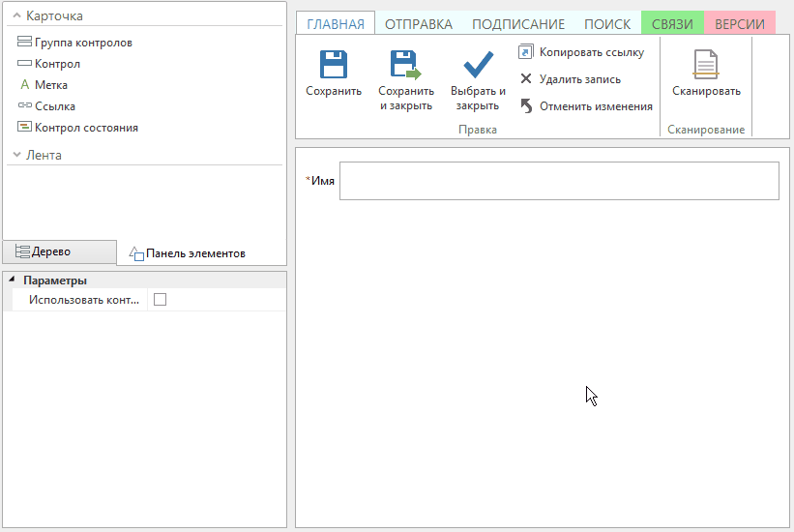Click the Имя text input field

559,181
